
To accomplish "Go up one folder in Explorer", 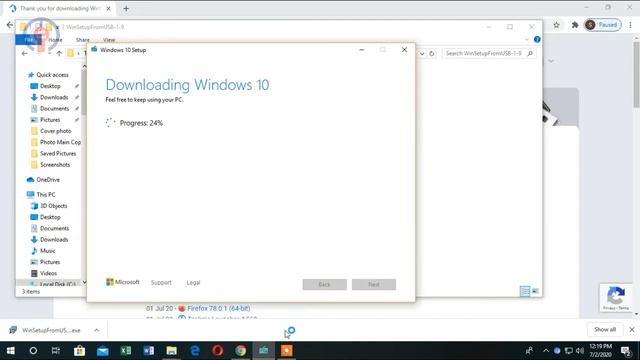I will 59,53.
